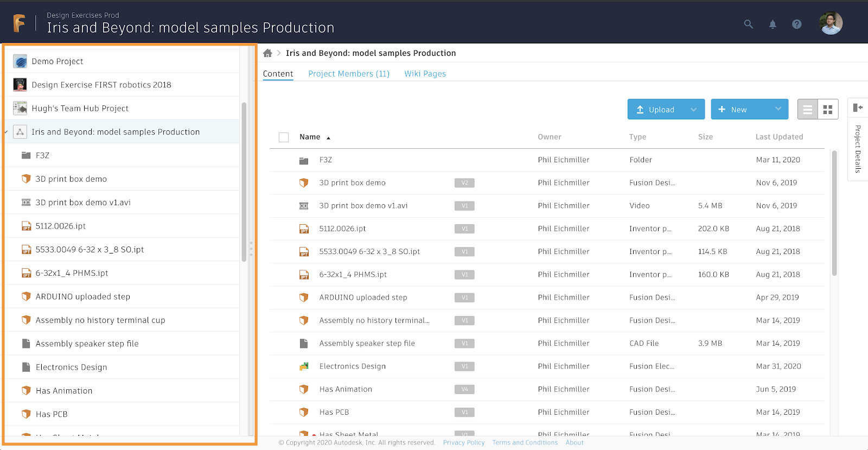Screen dimensions: 868x450
Task: Click the video file icon in content table
Action: (304, 206)
